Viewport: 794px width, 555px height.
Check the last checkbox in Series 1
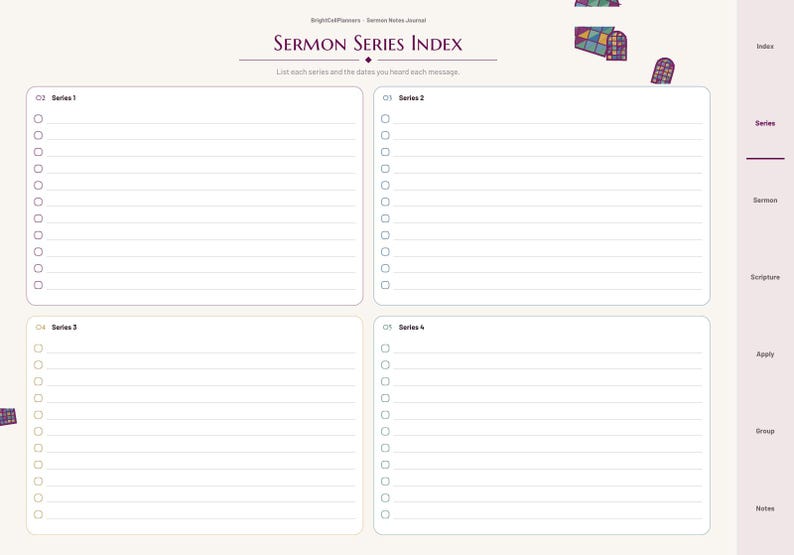pyautogui.click(x=38, y=285)
